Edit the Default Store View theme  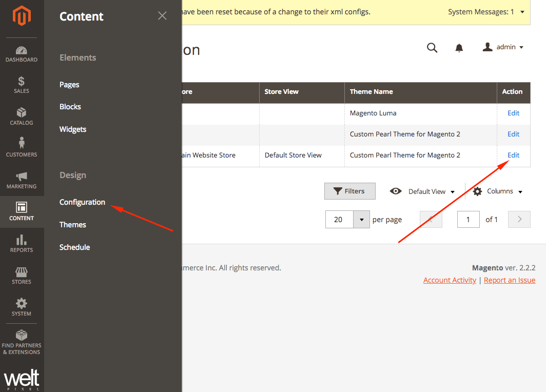click(513, 155)
